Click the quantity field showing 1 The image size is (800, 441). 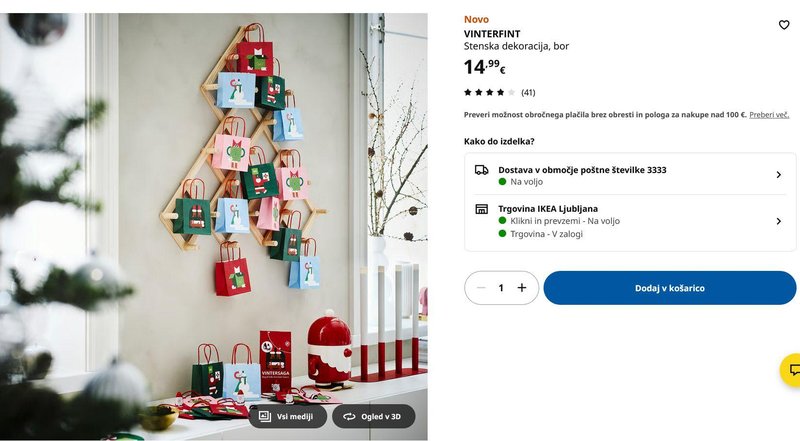(x=501, y=288)
